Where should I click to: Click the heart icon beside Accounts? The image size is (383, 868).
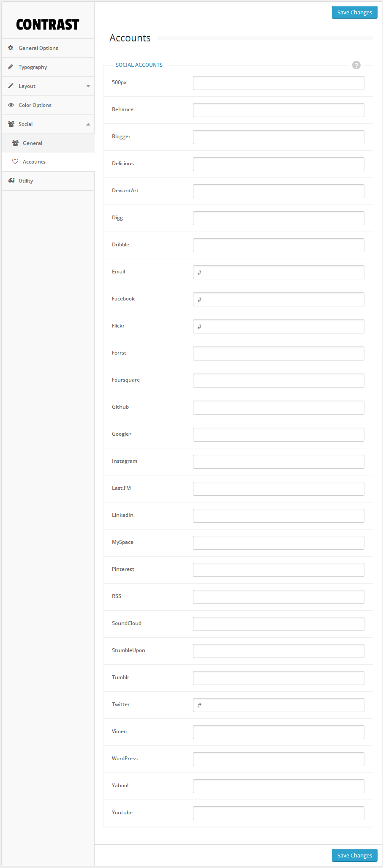click(15, 161)
